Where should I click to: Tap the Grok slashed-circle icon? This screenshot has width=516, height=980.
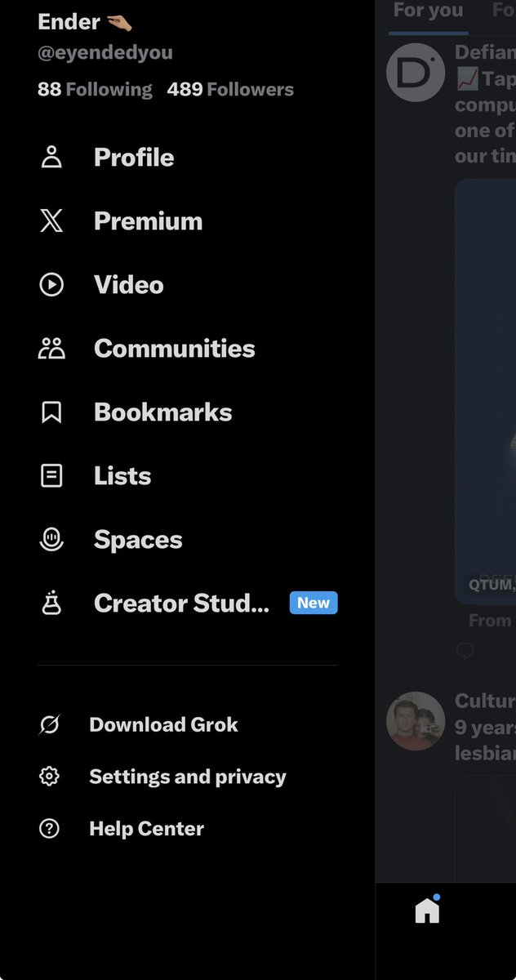pos(49,724)
